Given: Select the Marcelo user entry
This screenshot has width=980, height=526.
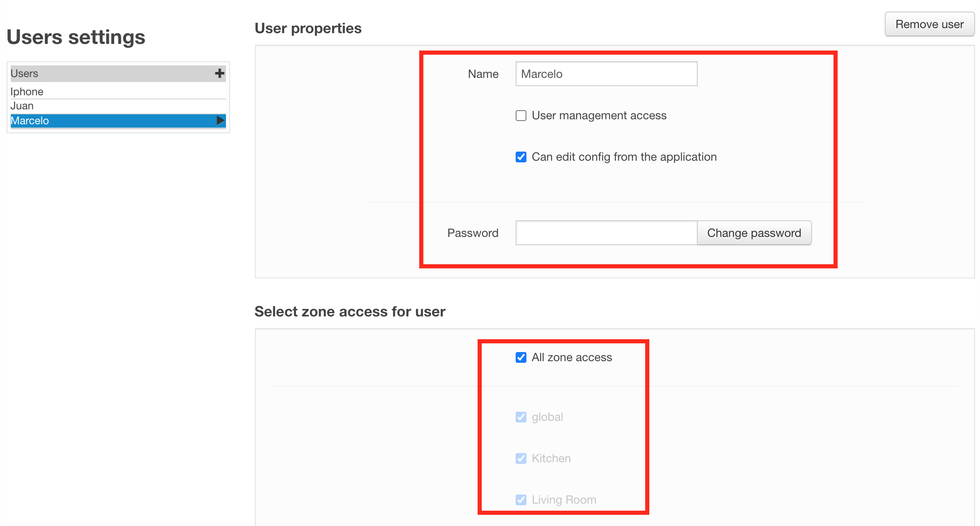Looking at the screenshot, I should coord(30,121).
